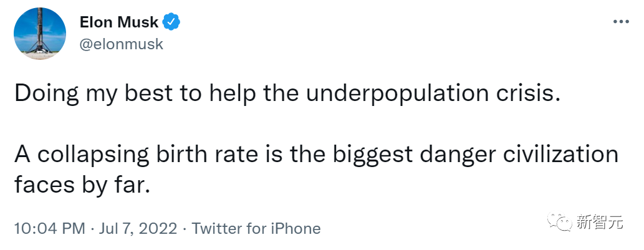Open the three-dot More options menu
The height and width of the screenshot is (250, 644).
(x=620, y=22)
